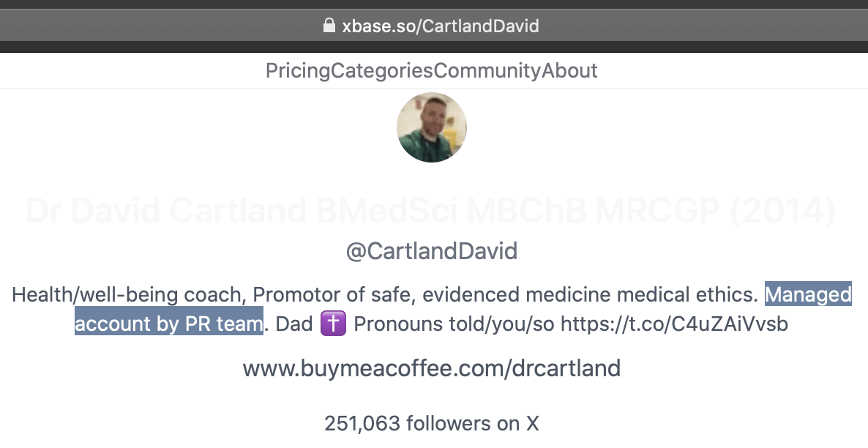The image size is (868, 448).
Task: Click the 251,063 followers on X text
Action: click(432, 423)
